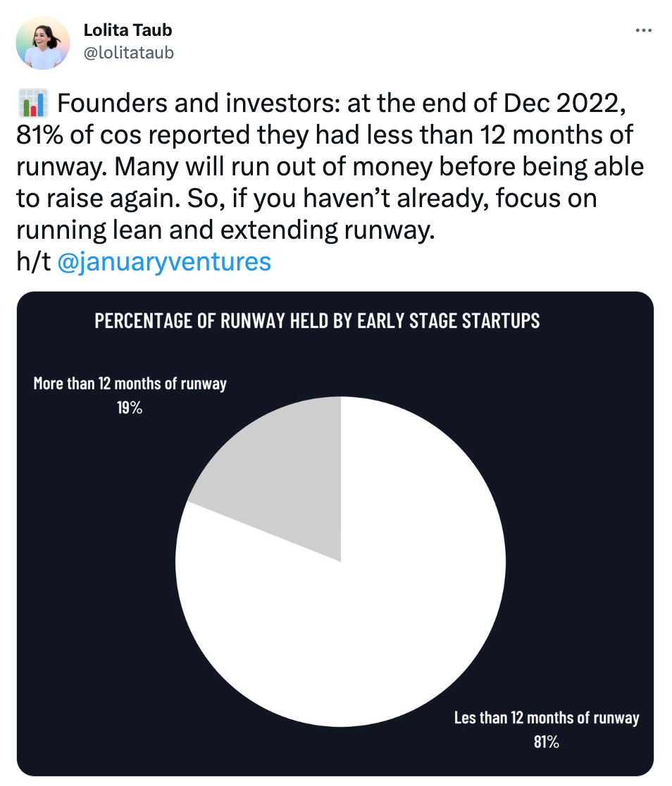Click 'running lean and extending runway' line
The width and height of the screenshot is (672, 786).
225,230
